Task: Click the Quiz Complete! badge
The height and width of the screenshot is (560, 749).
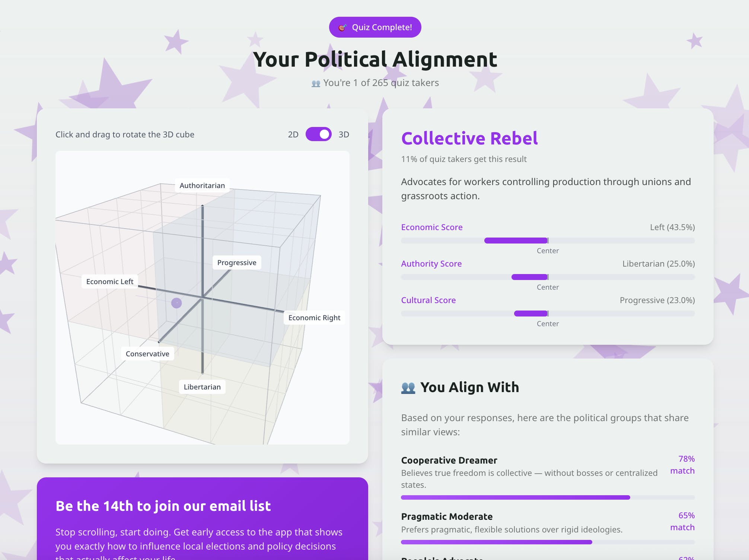Action: 375,27
